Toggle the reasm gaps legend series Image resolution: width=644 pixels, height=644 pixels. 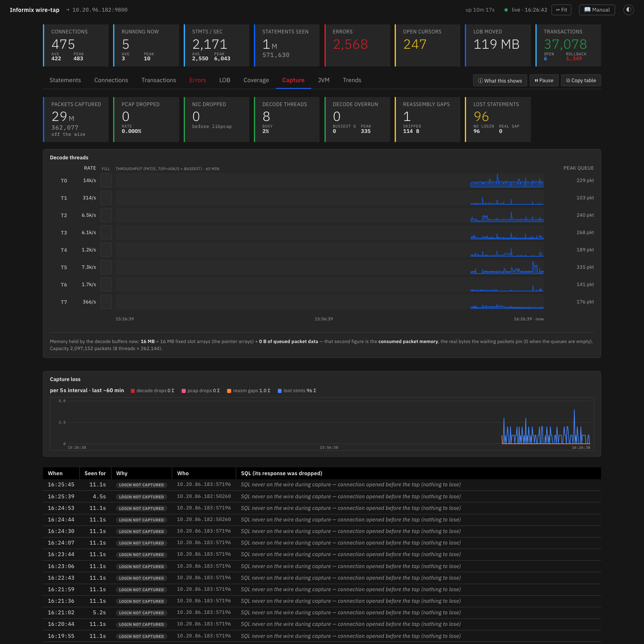pos(249,391)
